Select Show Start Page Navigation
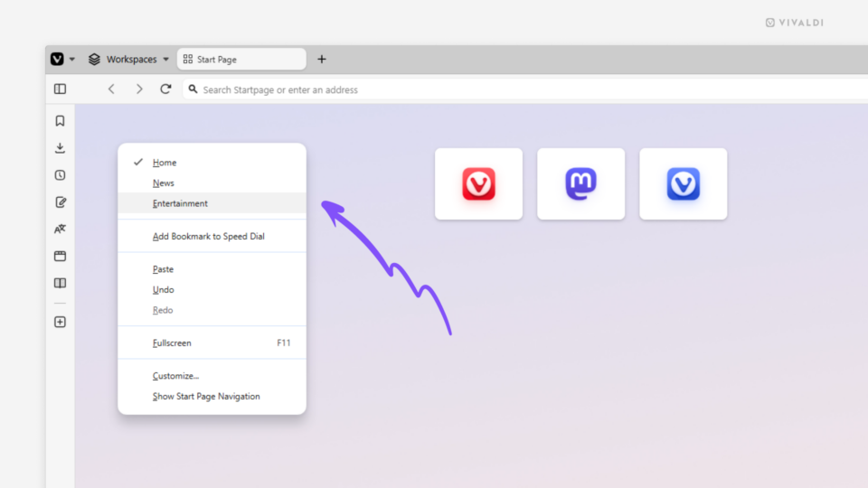Image resolution: width=868 pixels, height=488 pixels. [x=212, y=397]
